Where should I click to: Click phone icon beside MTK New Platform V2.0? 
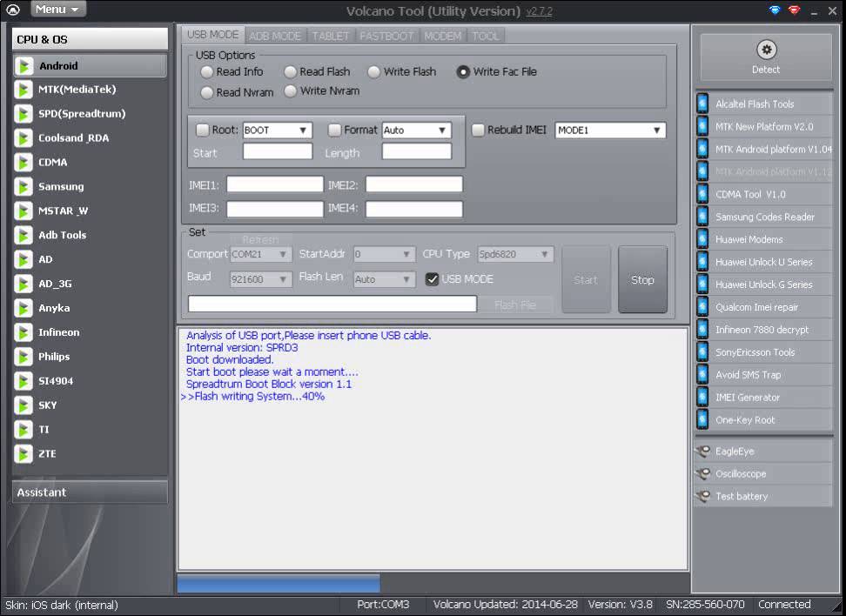[702, 126]
